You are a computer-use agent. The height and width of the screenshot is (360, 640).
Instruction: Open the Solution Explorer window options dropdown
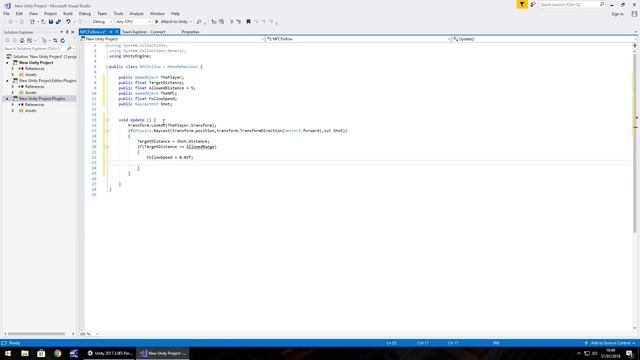click(x=62, y=32)
